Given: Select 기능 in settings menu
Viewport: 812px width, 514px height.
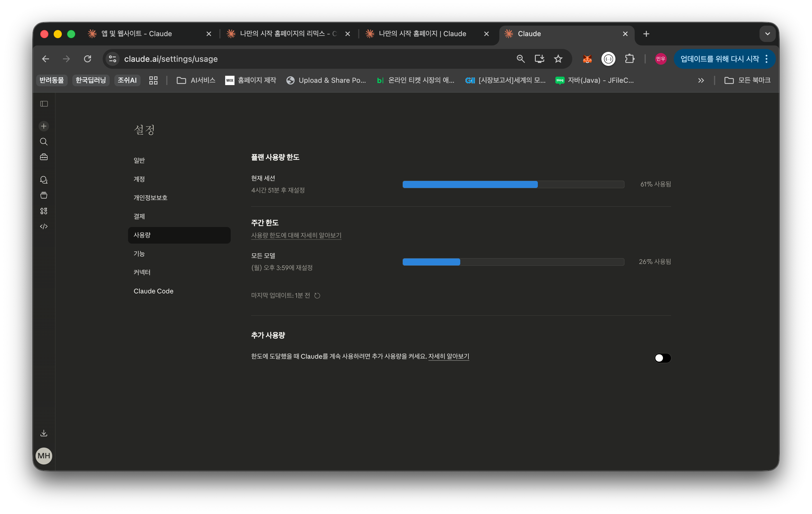Looking at the screenshot, I should coord(179,254).
